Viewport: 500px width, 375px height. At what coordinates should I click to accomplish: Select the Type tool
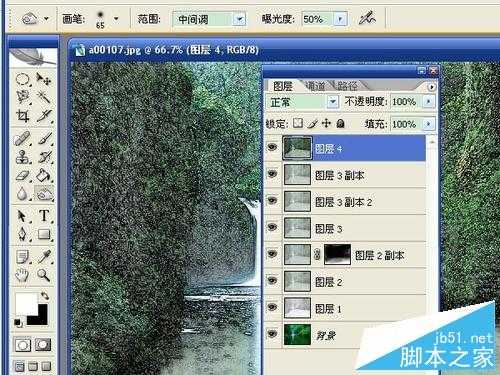44,216
